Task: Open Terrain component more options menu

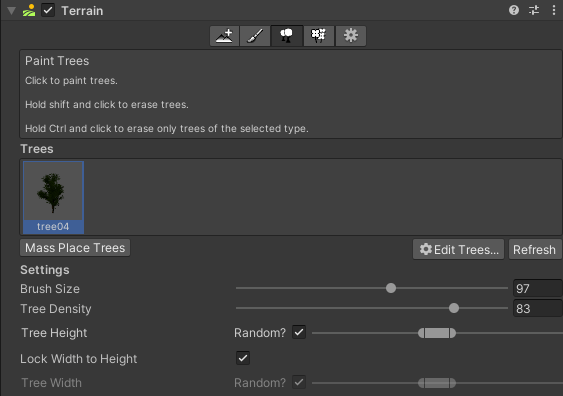Action: coord(554,10)
